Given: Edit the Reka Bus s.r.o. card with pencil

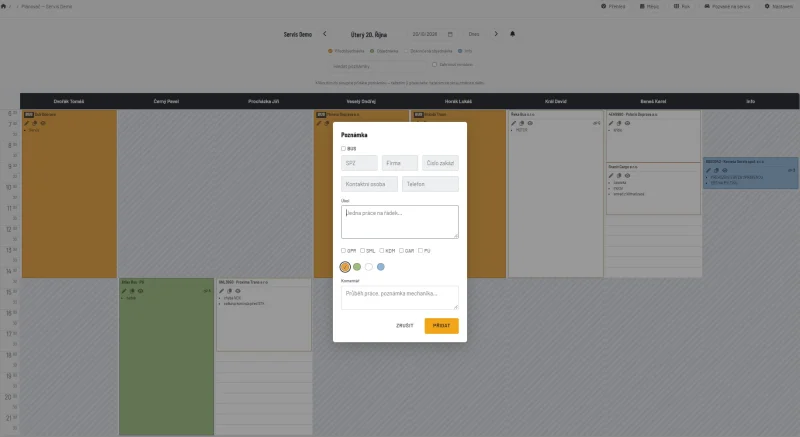Looking at the screenshot, I should [514, 123].
